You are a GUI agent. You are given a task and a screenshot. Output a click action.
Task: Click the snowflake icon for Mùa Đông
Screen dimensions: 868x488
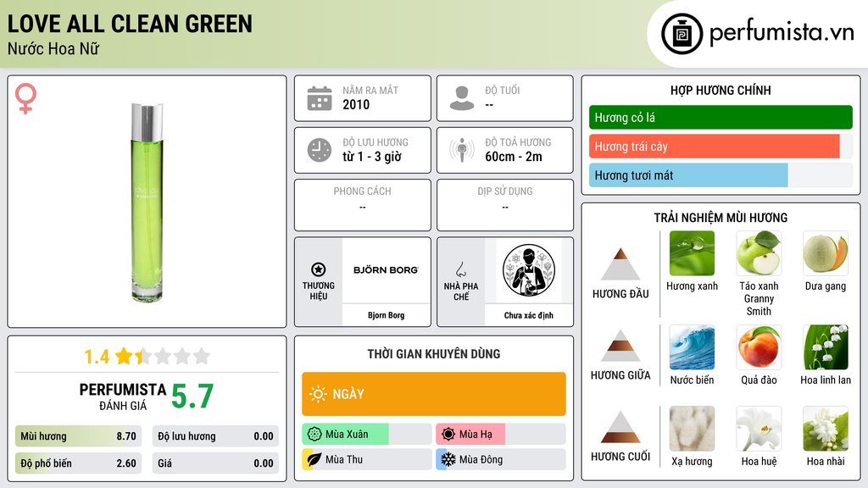click(x=448, y=459)
